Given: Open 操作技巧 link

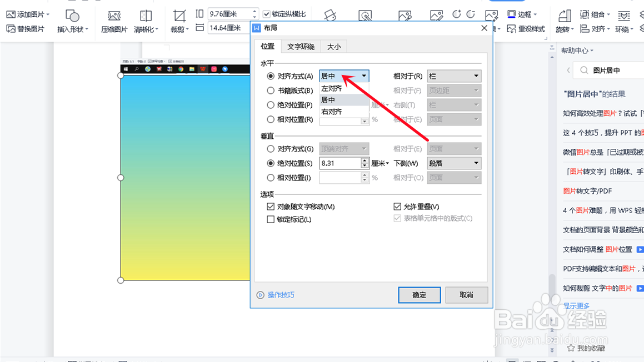Looking at the screenshot, I should pos(281,295).
